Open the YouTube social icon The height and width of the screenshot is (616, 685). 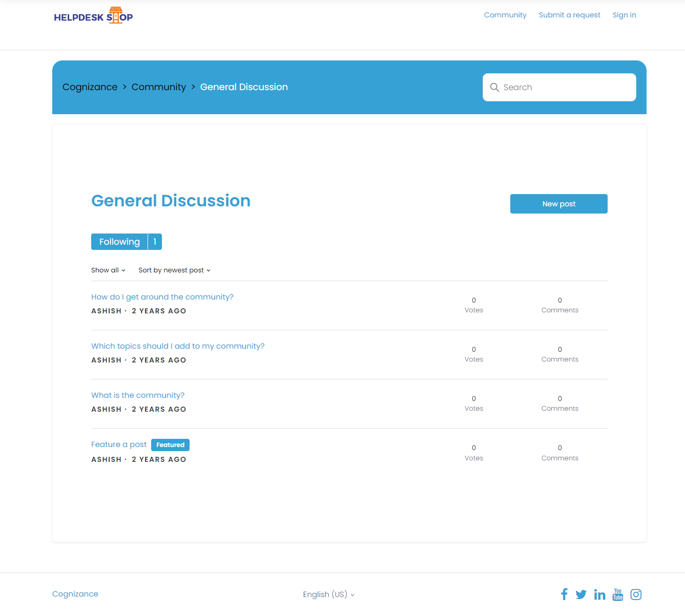click(618, 594)
